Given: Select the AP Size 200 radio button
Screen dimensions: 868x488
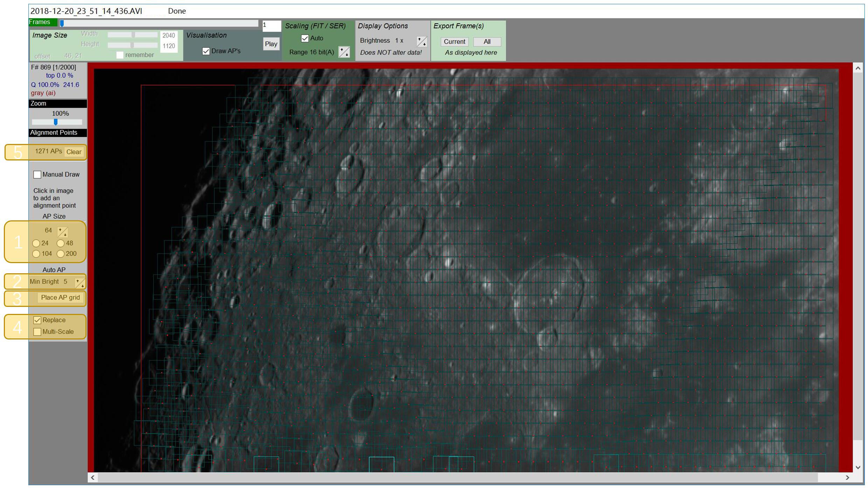Looking at the screenshot, I should coord(60,254).
